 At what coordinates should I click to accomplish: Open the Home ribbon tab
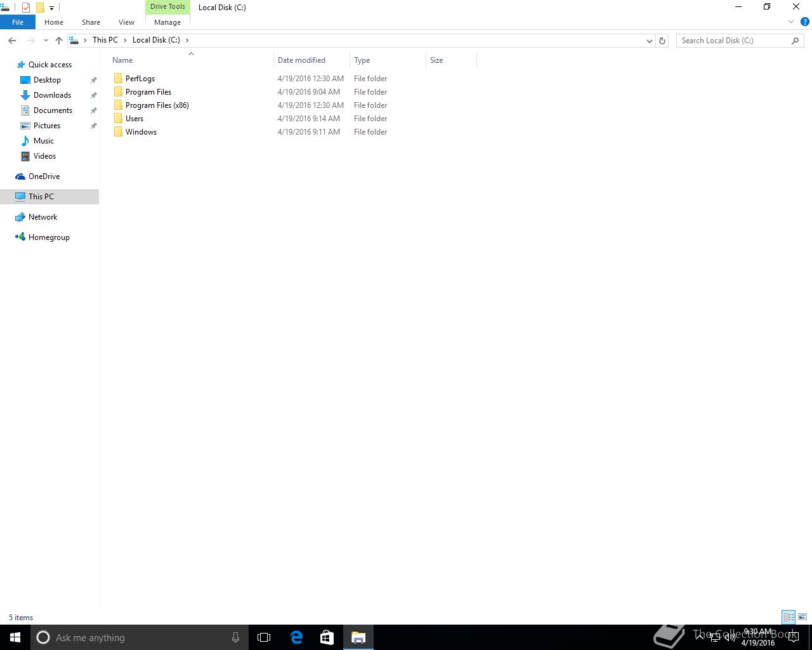pos(54,22)
